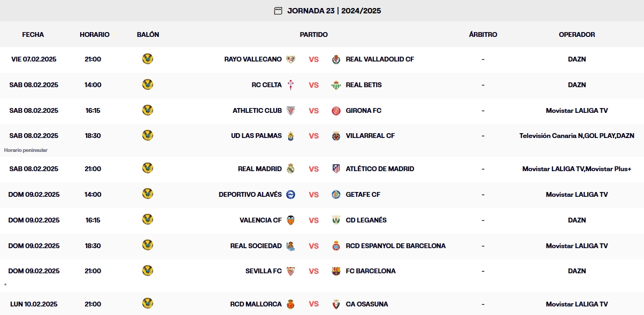Screen dimensions: 644x315
Task: Open the Real Sociedad team link
Action: 256,246
